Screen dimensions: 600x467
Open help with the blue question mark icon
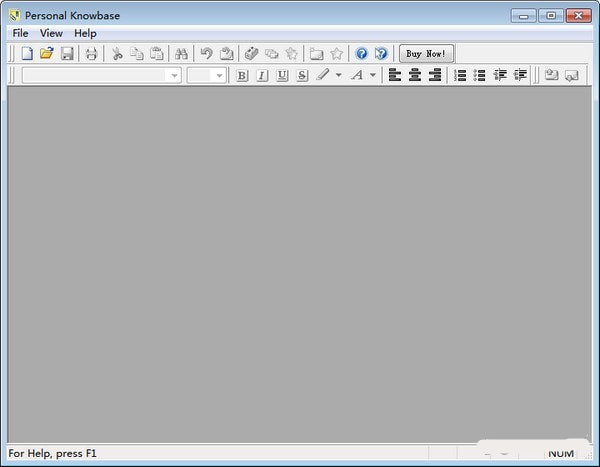point(361,54)
